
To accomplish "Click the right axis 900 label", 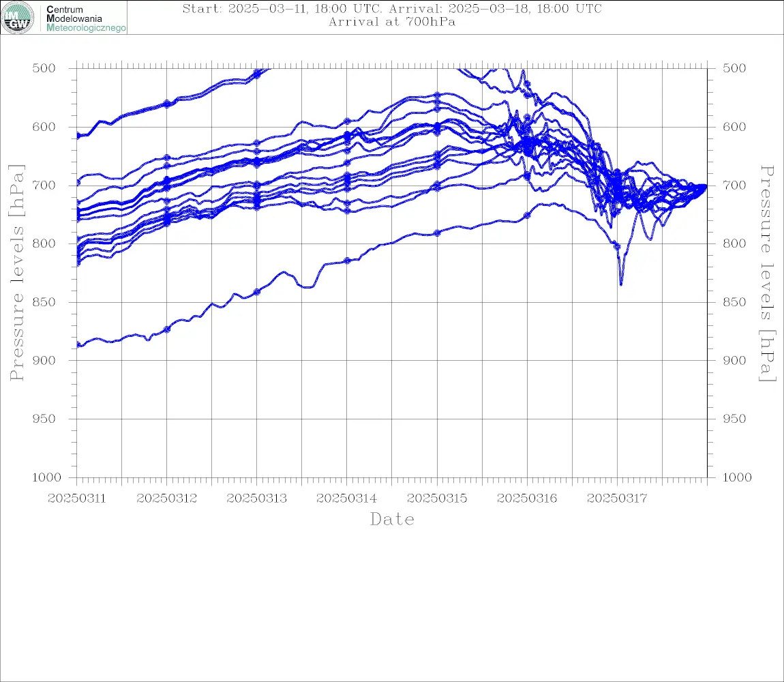I will [734, 360].
